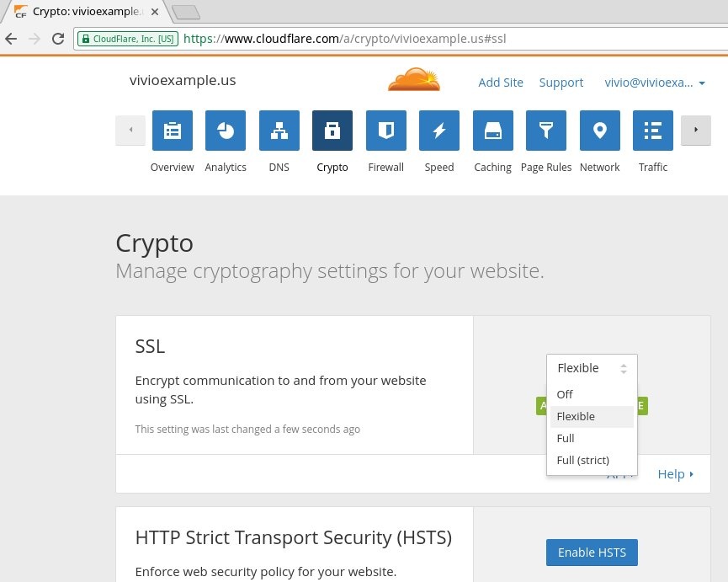728x582 pixels.
Task: Click the Speed label under navigation
Action: coord(439,168)
